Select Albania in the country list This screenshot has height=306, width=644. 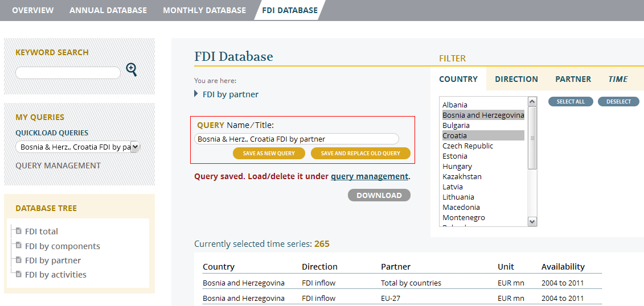click(x=455, y=105)
